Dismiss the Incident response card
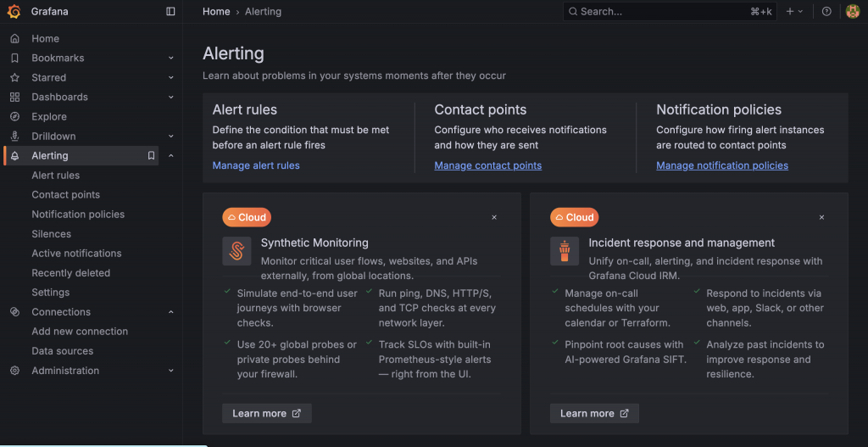This screenshot has height=447, width=868. (821, 218)
